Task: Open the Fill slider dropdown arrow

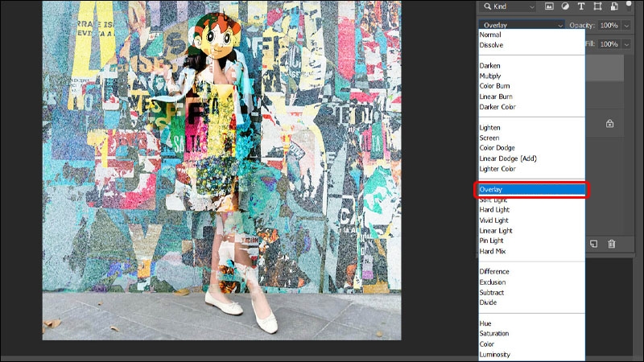Action: [626, 44]
